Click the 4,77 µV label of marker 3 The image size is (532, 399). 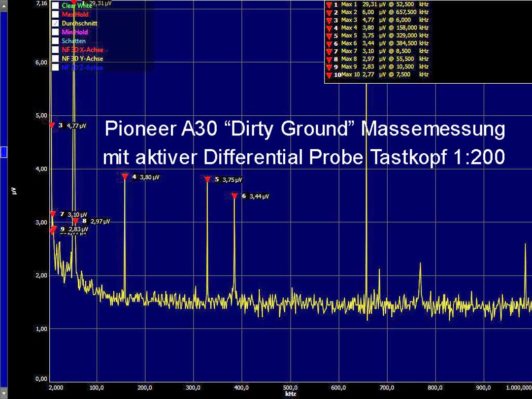[x=76, y=126]
